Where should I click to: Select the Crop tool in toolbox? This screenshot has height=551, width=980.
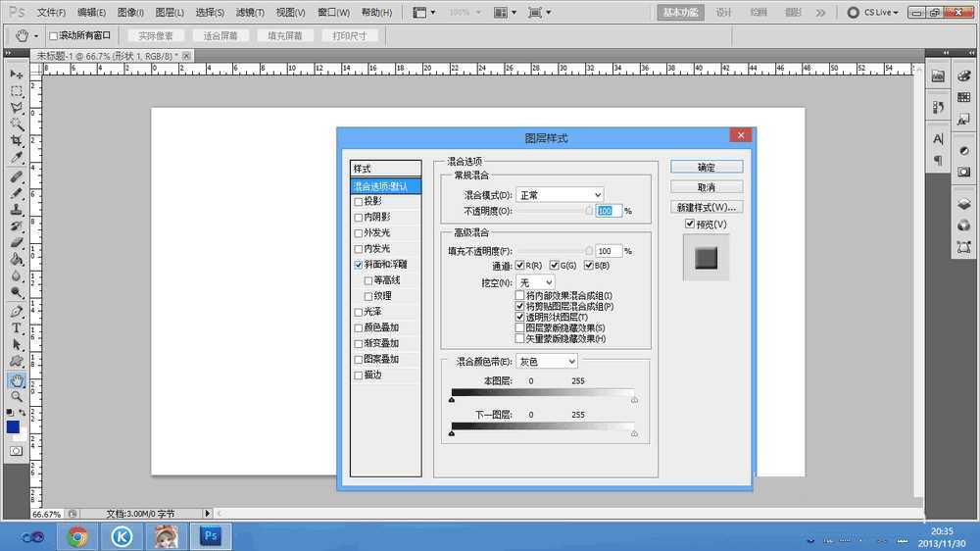coord(17,141)
